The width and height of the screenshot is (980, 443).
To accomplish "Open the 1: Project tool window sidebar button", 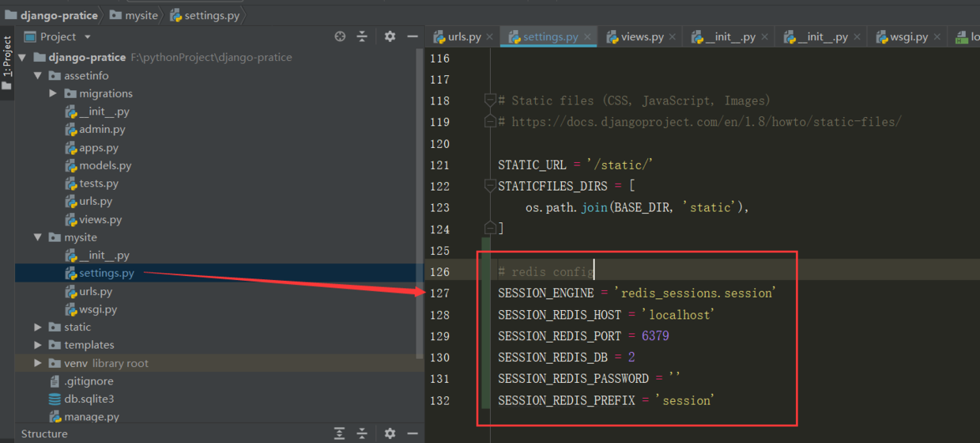I will click(7, 63).
